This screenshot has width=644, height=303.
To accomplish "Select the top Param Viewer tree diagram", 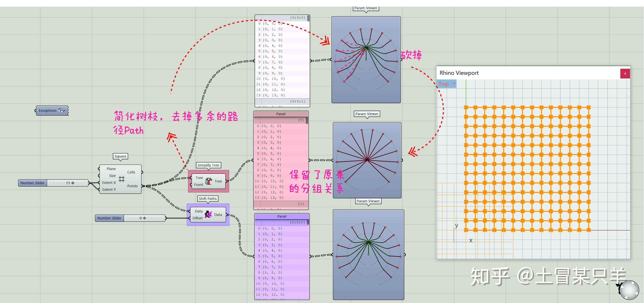I will [x=366, y=60].
